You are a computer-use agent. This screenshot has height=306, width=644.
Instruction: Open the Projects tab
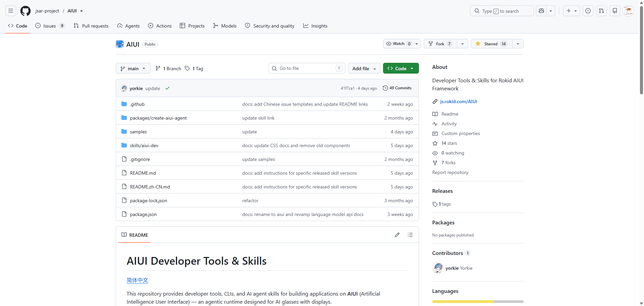(x=192, y=26)
